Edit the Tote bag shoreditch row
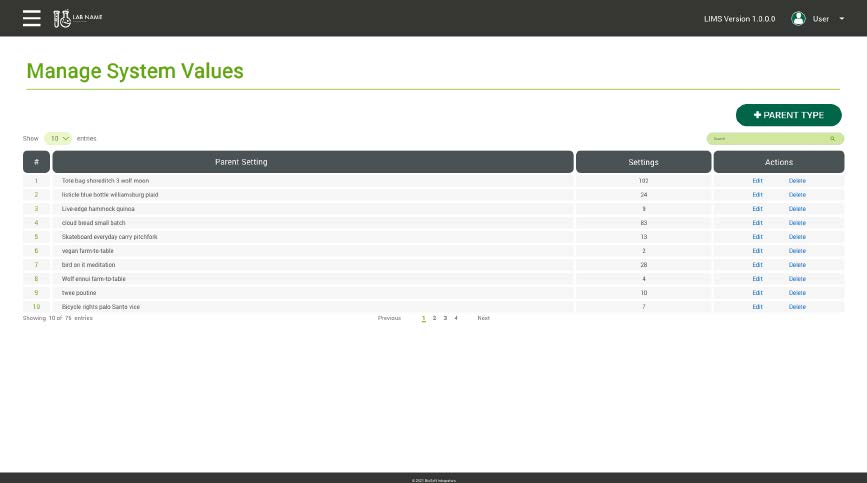This screenshot has width=867, height=483. click(757, 181)
